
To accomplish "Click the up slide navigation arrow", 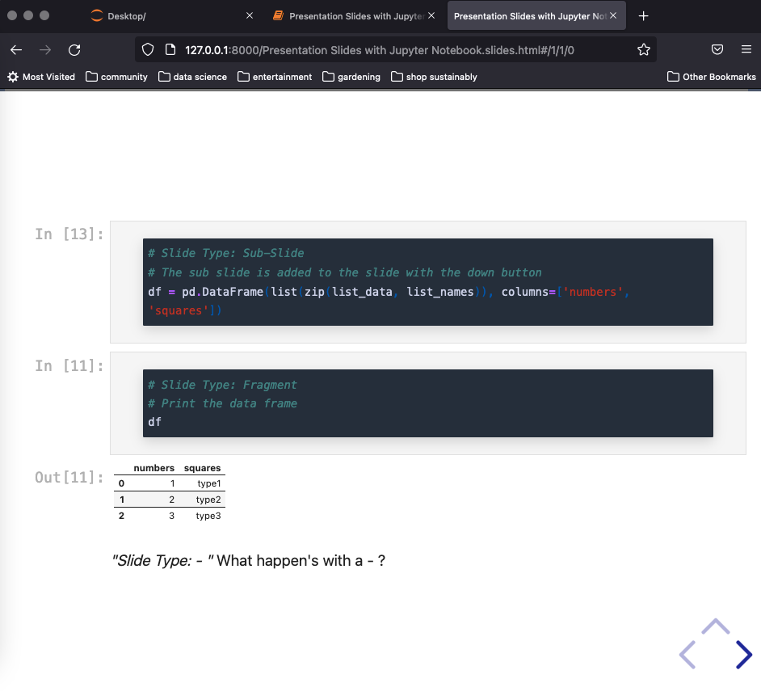I will [x=715, y=626].
